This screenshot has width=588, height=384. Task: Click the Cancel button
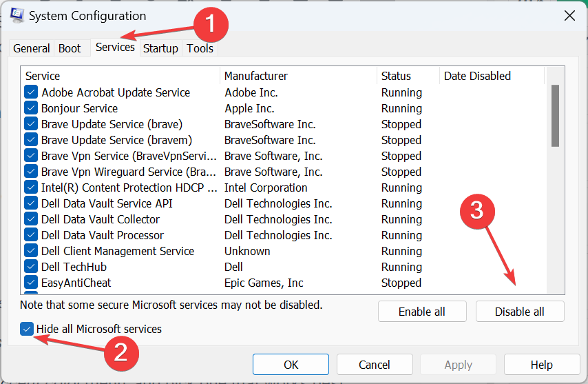point(375,365)
